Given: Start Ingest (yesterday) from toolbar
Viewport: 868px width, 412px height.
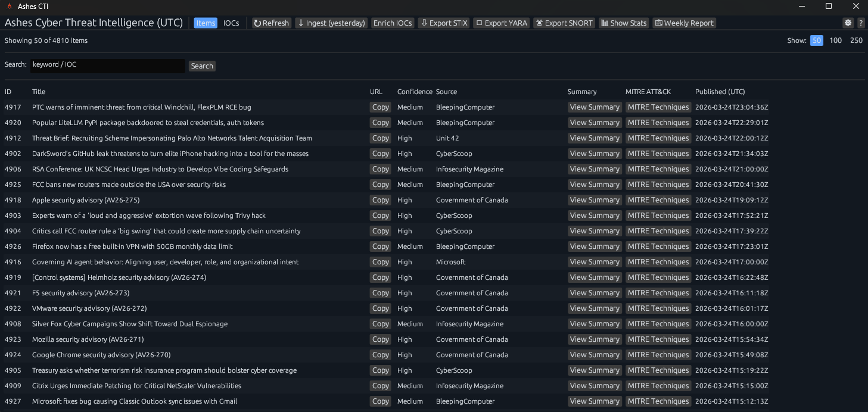Looking at the screenshot, I should pos(331,23).
